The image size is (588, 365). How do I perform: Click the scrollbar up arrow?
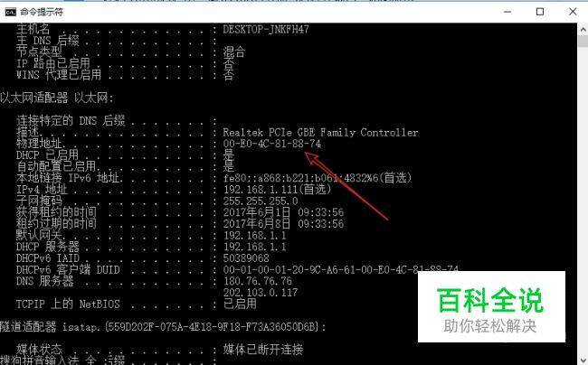pyautogui.click(x=583, y=30)
